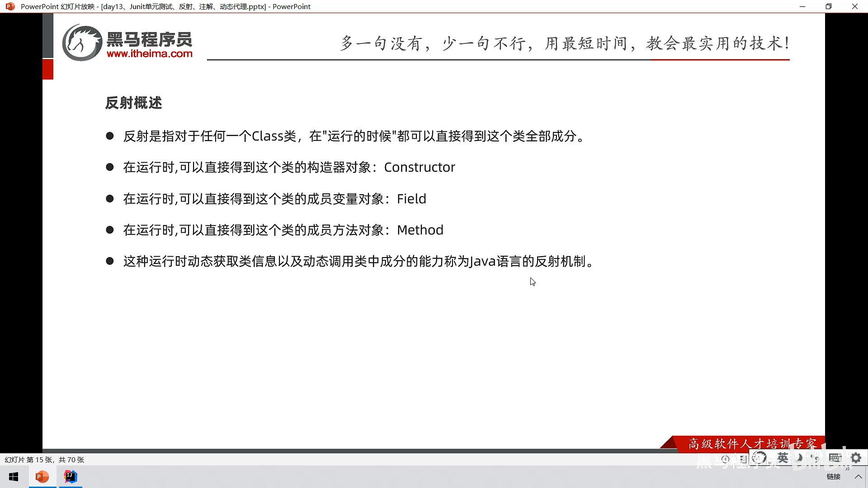Toggle the 英 English/Chinese input mode

pyautogui.click(x=783, y=458)
